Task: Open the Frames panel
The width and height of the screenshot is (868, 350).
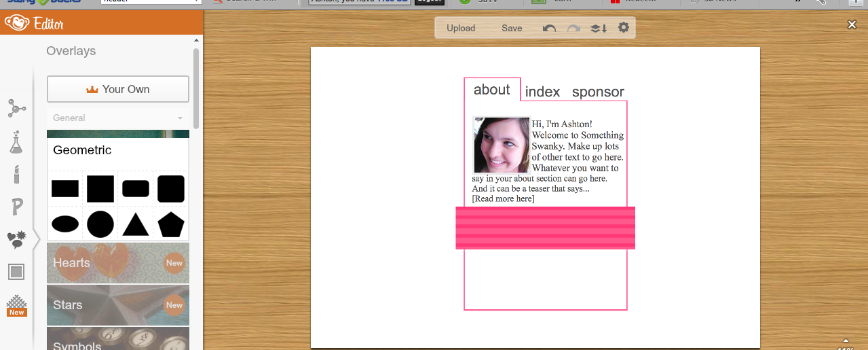Action: [16, 273]
